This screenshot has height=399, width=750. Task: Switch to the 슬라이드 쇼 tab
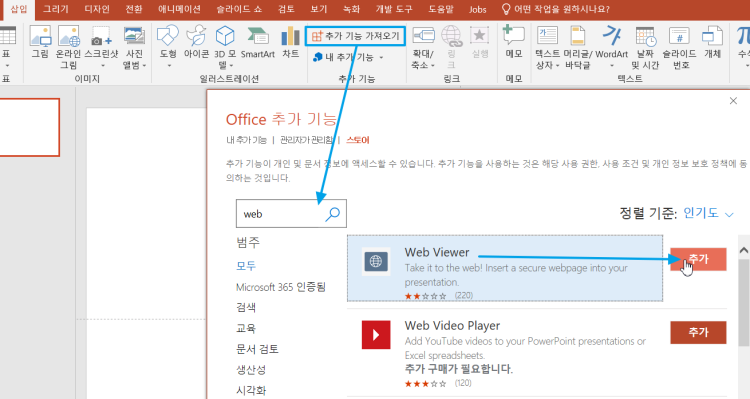point(239,9)
